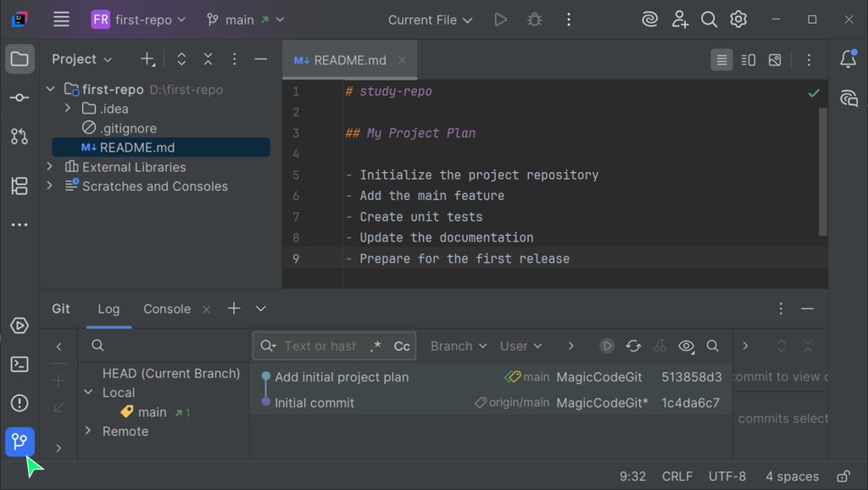Toggle match case in Git log filter
Image resolution: width=868 pixels, height=490 pixels.
pos(402,346)
